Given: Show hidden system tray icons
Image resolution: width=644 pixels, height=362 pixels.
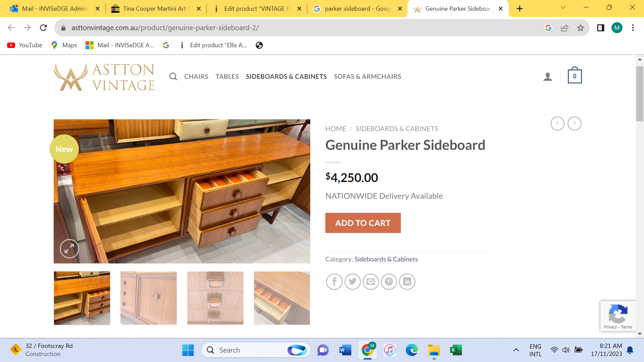Looking at the screenshot, I should tap(516, 350).
